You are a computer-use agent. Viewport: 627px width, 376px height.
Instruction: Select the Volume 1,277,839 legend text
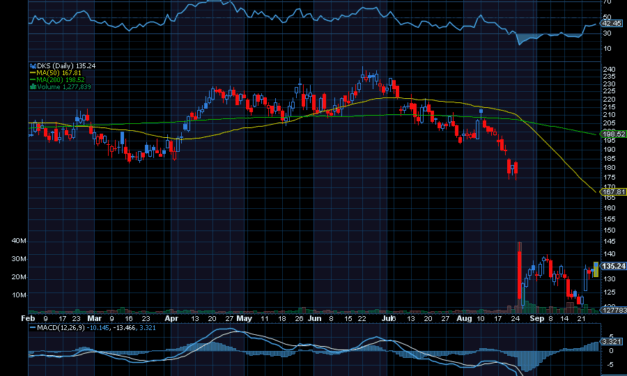[64, 86]
